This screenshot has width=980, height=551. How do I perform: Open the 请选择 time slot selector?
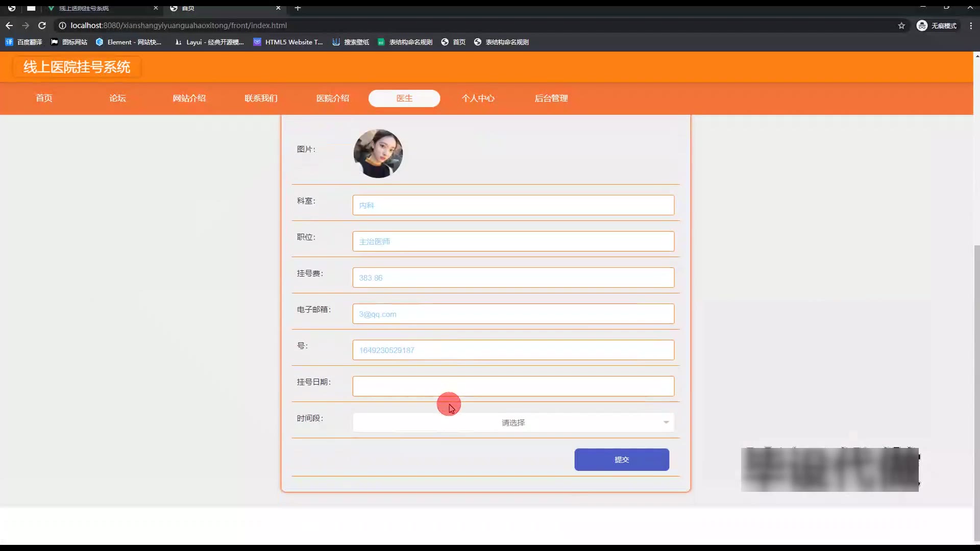click(513, 422)
